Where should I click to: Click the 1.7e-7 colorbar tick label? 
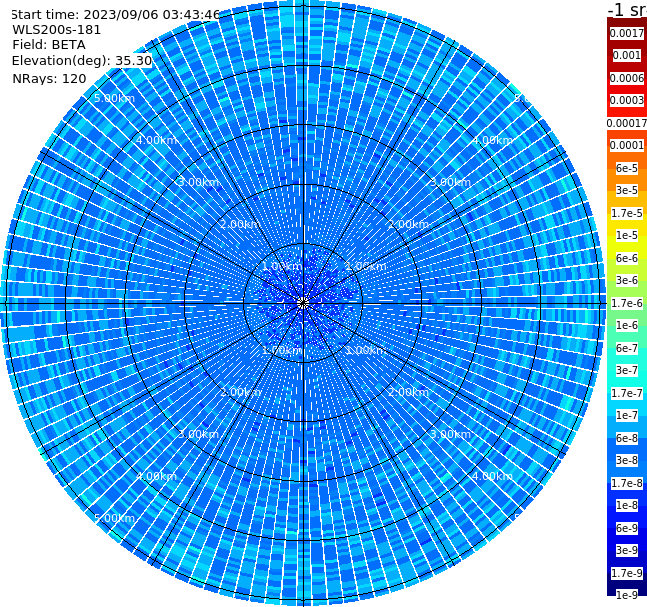[626, 393]
